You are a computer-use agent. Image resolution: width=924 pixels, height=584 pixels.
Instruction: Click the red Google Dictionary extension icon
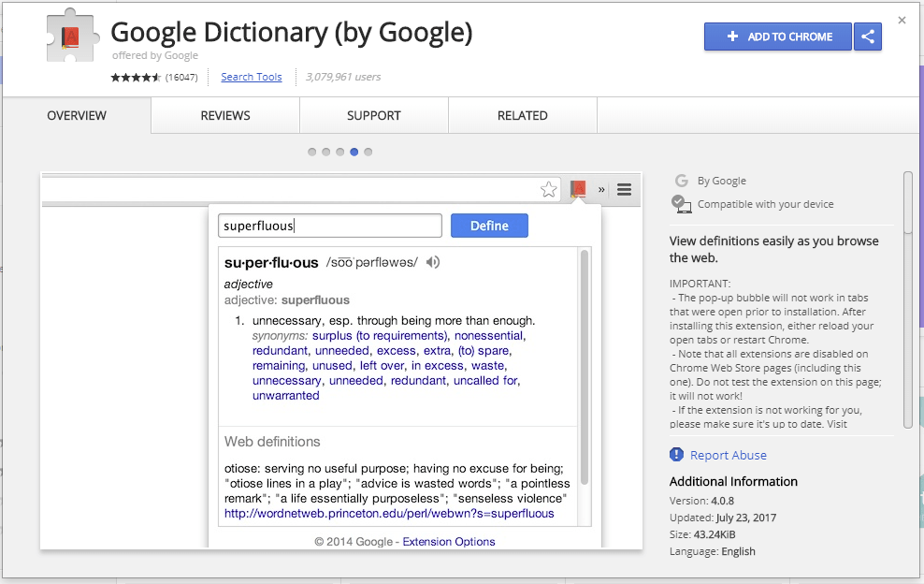(x=577, y=188)
